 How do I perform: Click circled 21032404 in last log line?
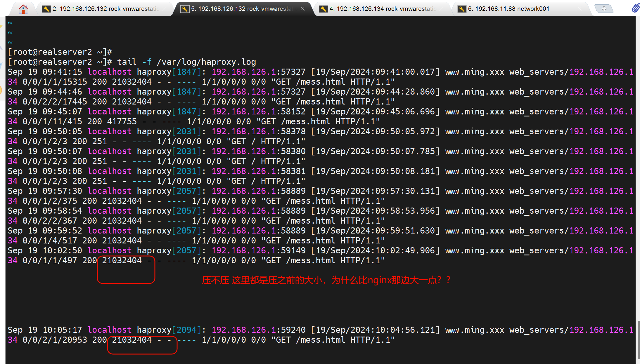coord(132,340)
